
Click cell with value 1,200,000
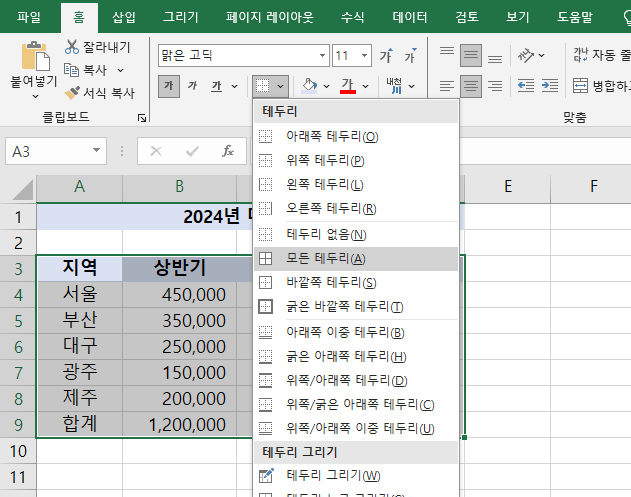pyautogui.click(x=179, y=425)
